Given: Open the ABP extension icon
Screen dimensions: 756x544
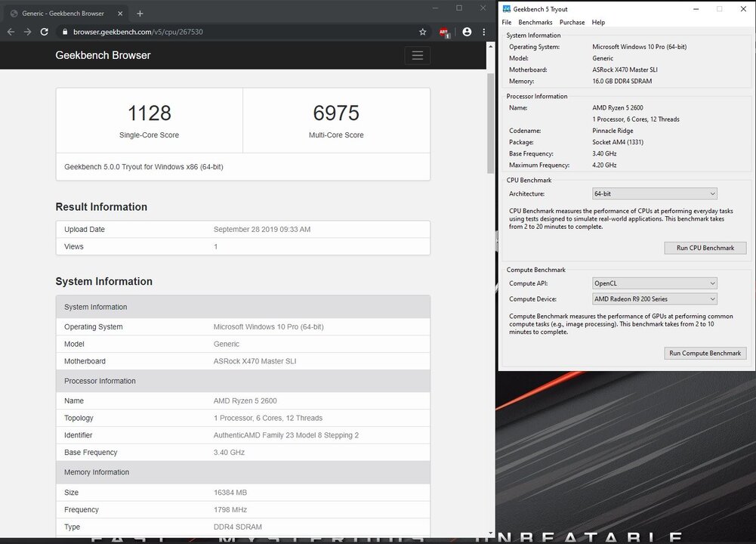Looking at the screenshot, I should (x=444, y=32).
